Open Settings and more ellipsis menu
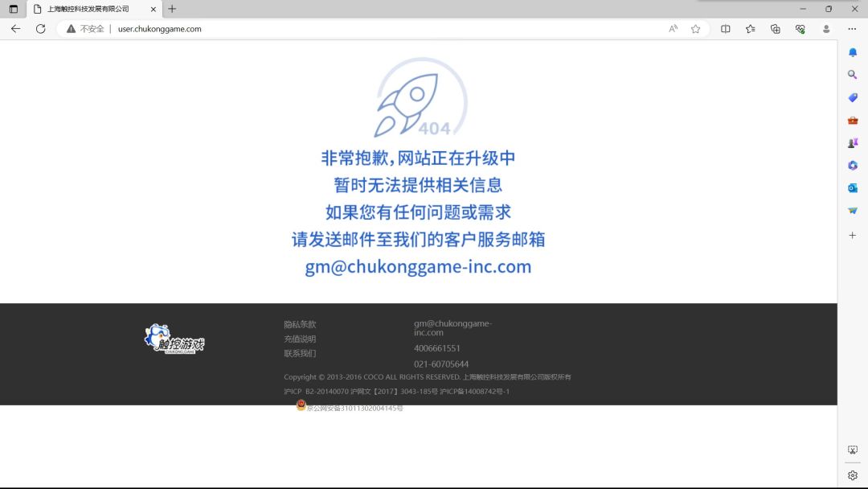This screenshot has width=868, height=489. pos(852,29)
